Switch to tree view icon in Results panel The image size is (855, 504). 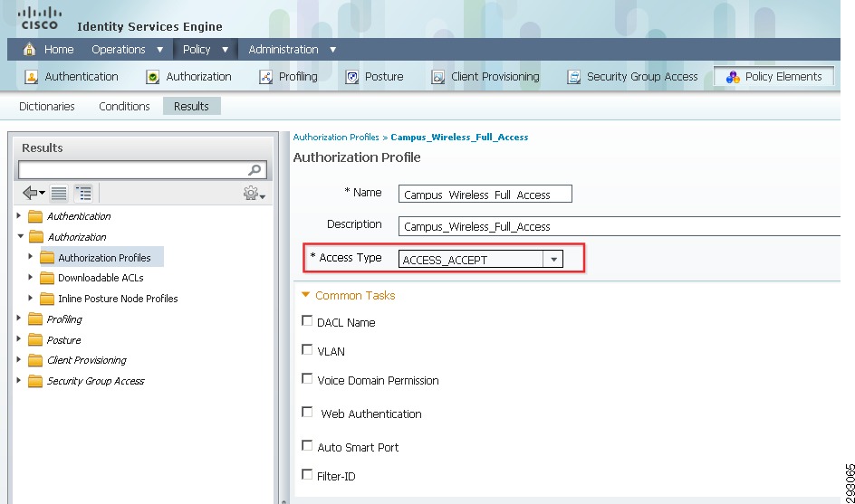coord(83,193)
